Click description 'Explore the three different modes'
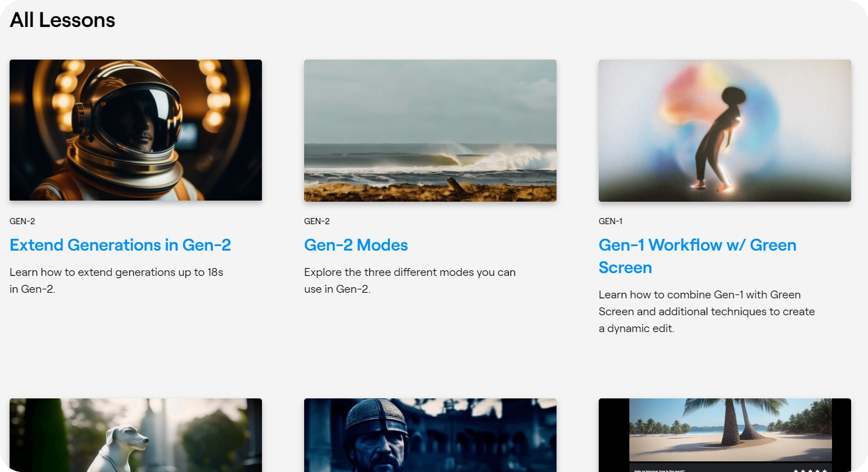The image size is (868, 472). click(x=410, y=280)
